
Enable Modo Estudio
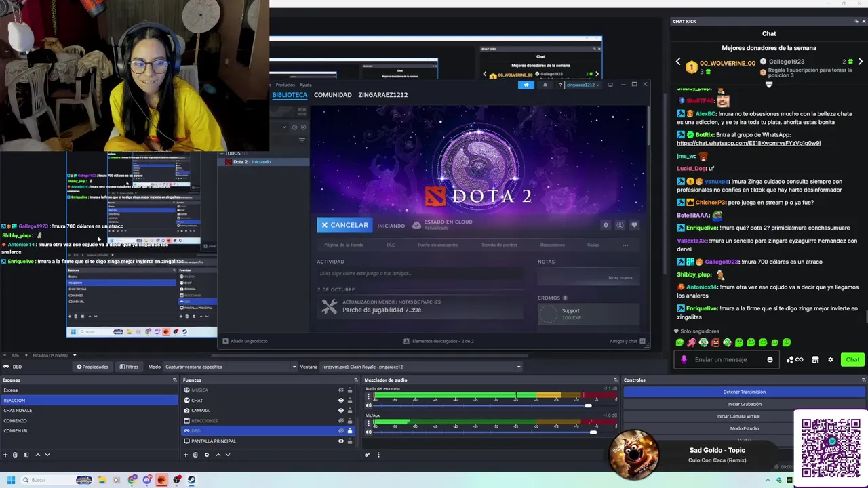(744, 428)
